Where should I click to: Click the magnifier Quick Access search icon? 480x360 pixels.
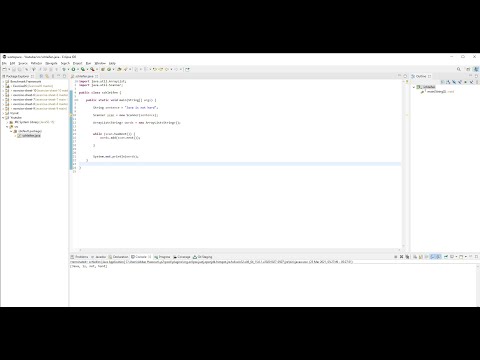[x=459, y=69]
